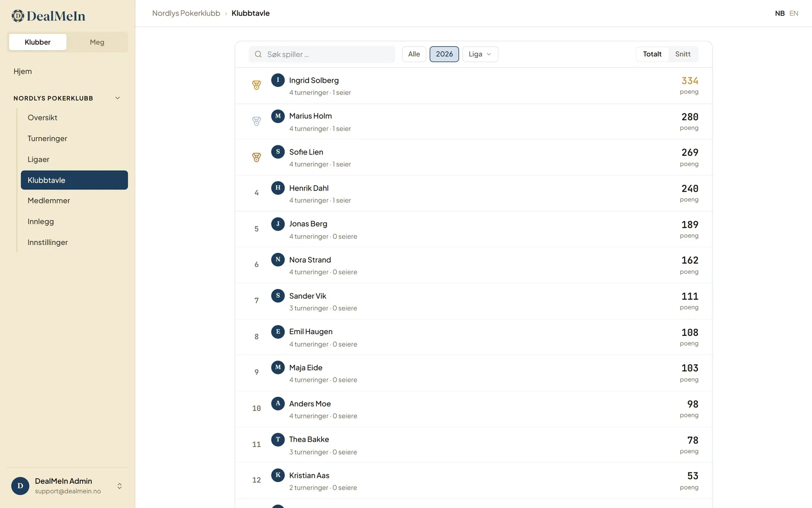
Task: Click Ingrid Solberg's gold medal icon
Action: [x=256, y=85]
